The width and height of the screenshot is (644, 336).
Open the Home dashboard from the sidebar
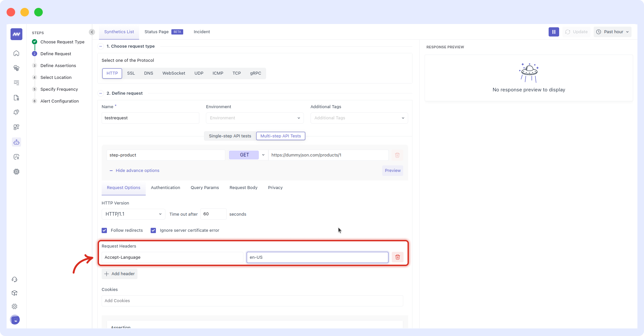click(16, 53)
